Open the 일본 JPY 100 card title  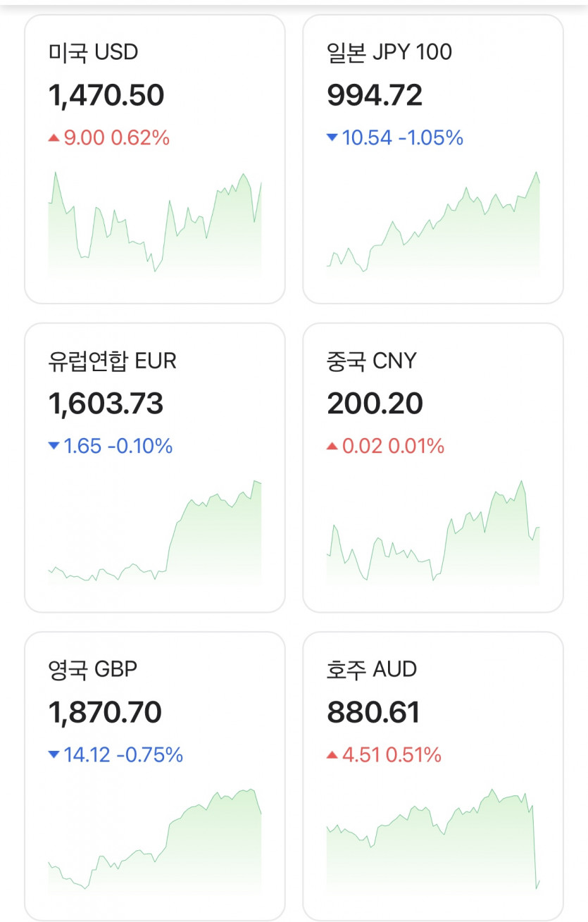(x=389, y=52)
